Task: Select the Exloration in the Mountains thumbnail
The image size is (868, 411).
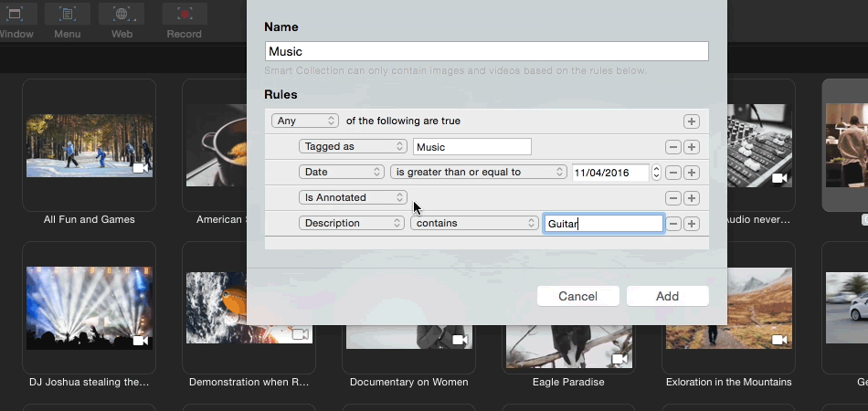Action: tap(728, 308)
